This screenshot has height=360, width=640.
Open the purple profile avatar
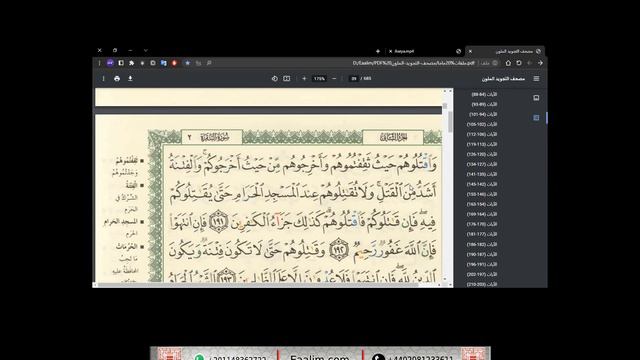click(x=110, y=63)
